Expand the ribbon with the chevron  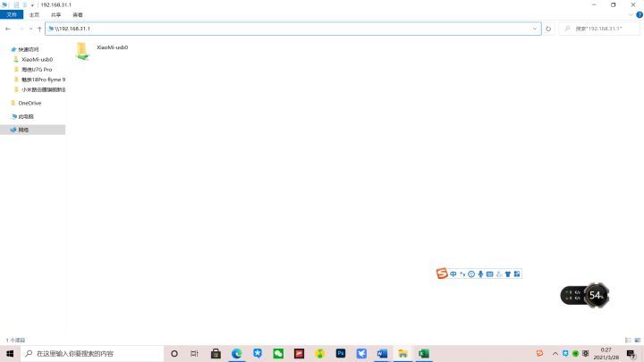pyautogui.click(x=631, y=15)
